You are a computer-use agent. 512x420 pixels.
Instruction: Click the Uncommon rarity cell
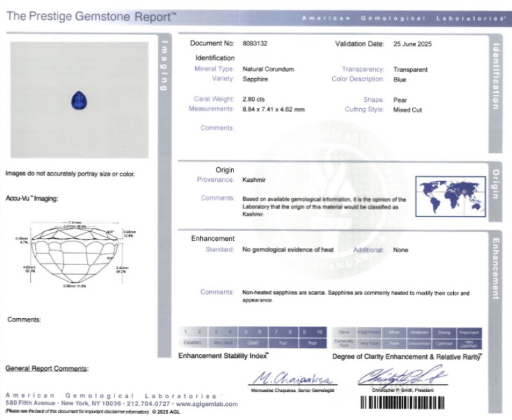(419, 343)
